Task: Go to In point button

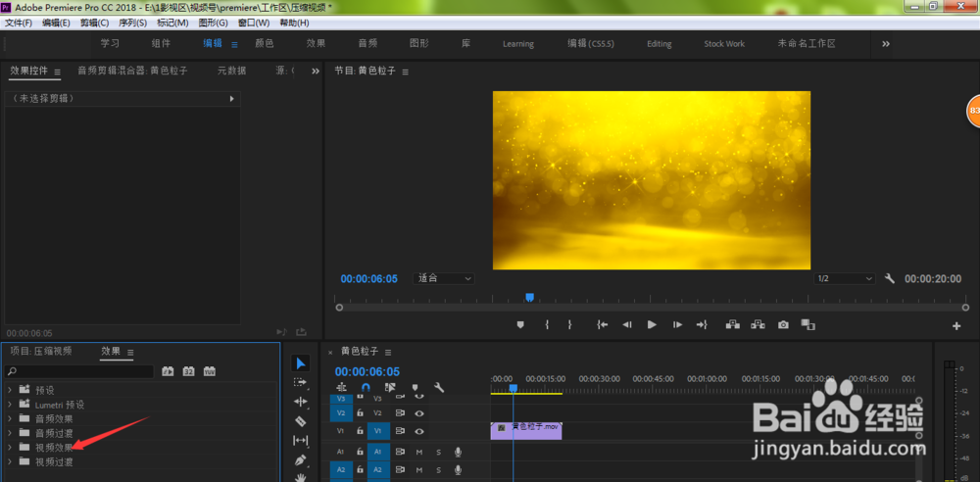Action: point(603,324)
